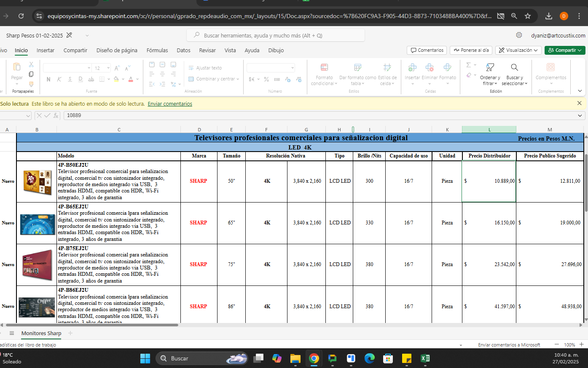Click the fill color bucket icon
Image resolution: width=588 pixels, height=368 pixels.
[x=116, y=79]
